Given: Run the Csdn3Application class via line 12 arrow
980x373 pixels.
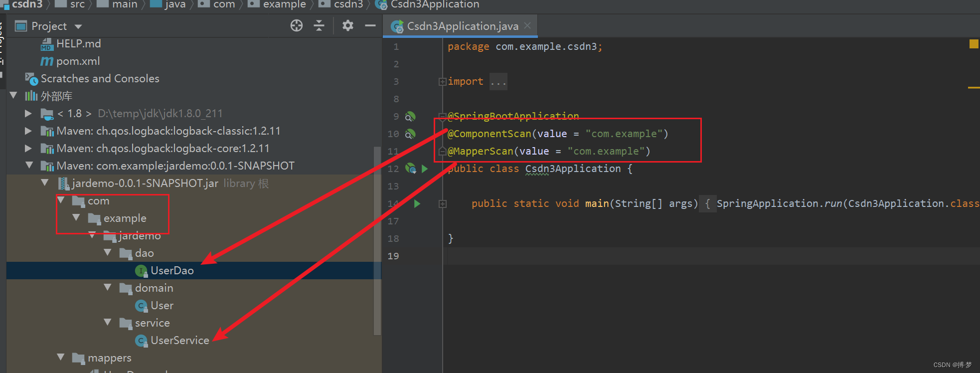Looking at the screenshot, I should 425,169.
